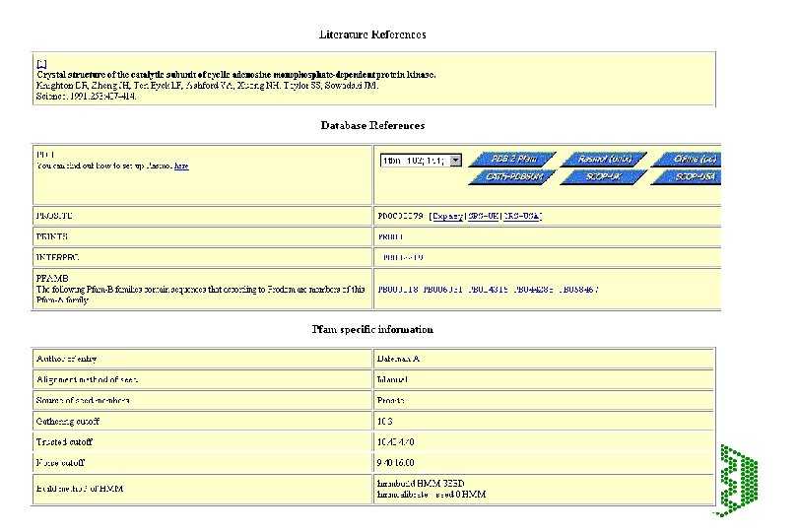Viewport: 798px width, 532px height.
Task: Click the 'Noise cutoff' label
Action: pyautogui.click(x=60, y=463)
